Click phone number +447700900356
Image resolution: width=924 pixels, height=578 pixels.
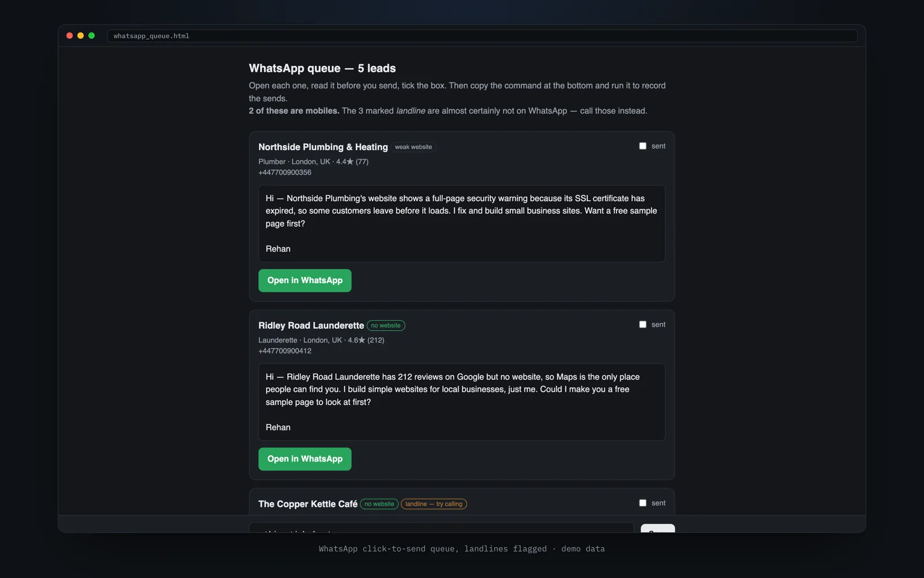(285, 172)
